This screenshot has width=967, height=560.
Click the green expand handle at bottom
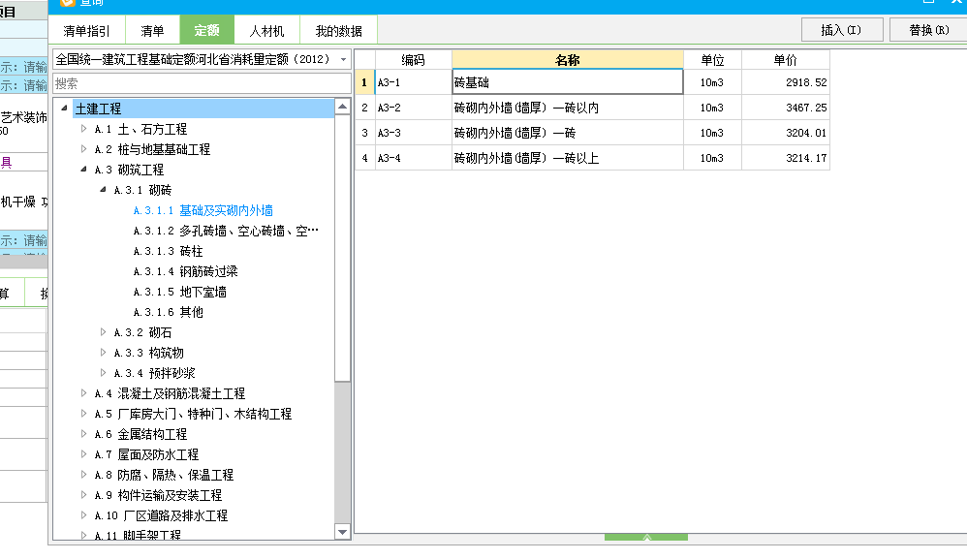tap(646, 537)
